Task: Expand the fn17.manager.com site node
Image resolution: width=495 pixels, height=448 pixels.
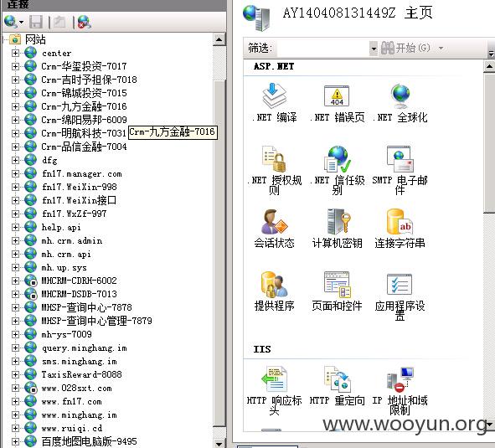Action: [x=15, y=173]
